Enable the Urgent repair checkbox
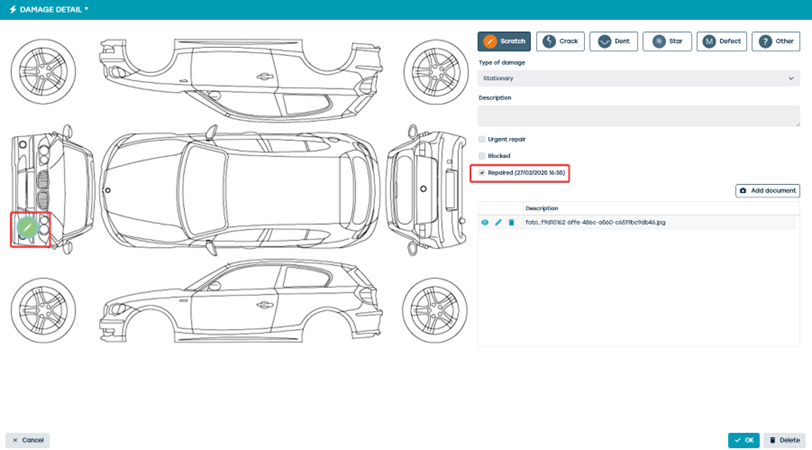The height and width of the screenshot is (450, 812). click(482, 139)
